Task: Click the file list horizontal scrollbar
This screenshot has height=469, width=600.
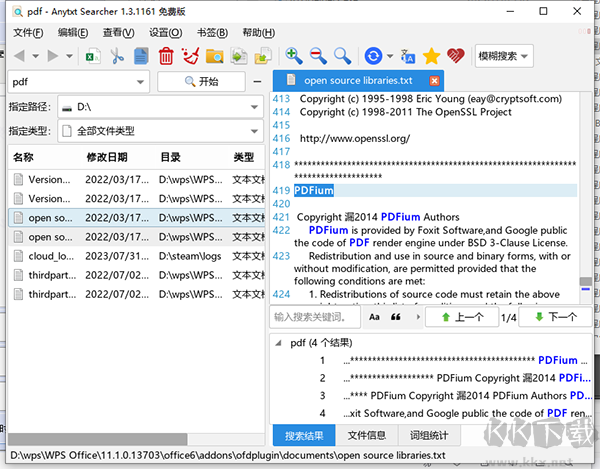Action: point(98,439)
